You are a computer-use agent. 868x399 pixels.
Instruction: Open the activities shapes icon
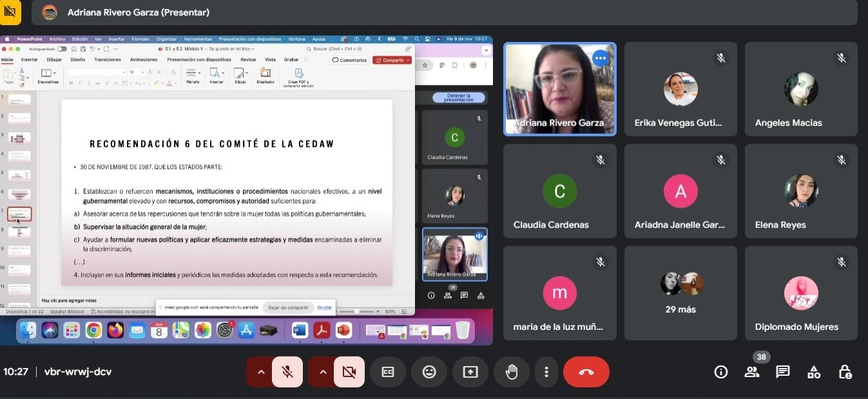[x=814, y=372]
